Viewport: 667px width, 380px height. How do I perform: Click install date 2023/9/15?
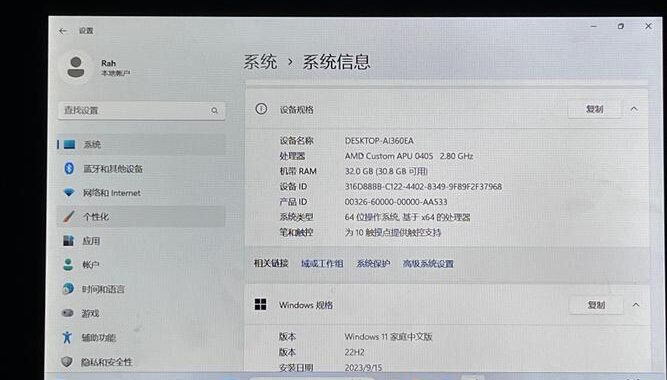click(x=363, y=368)
